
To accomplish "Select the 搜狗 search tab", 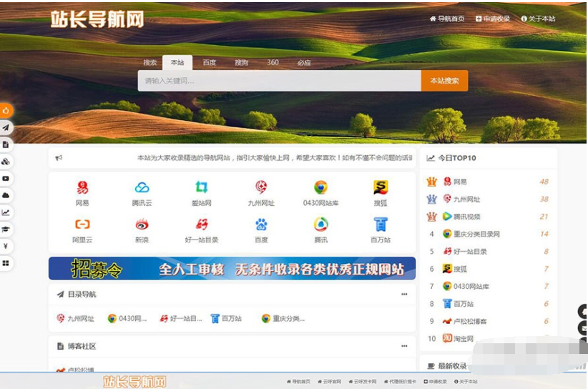I will coord(242,63).
